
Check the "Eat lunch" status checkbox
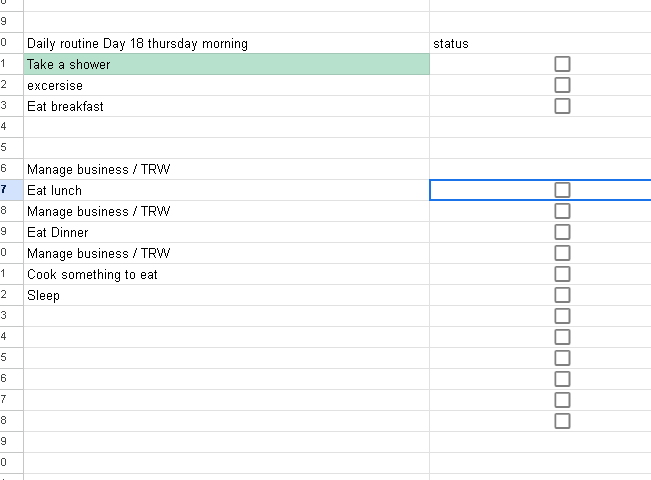coord(562,190)
